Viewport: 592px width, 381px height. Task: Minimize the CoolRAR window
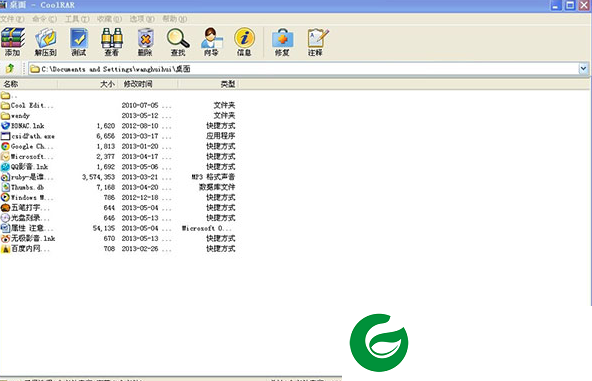556,5
